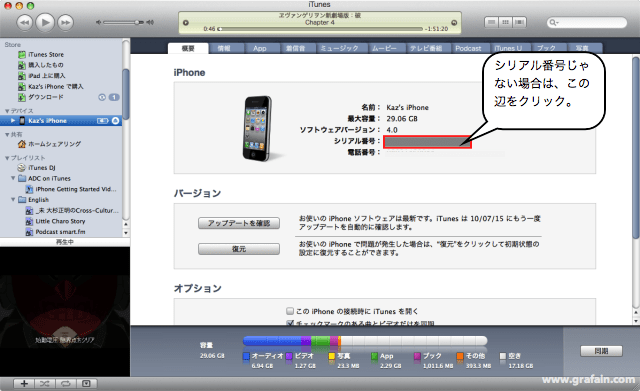This screenshot has width=640, height=391.
Task: Click 復元 restore button
Action: pyautogui.click(x=239, y=249)
